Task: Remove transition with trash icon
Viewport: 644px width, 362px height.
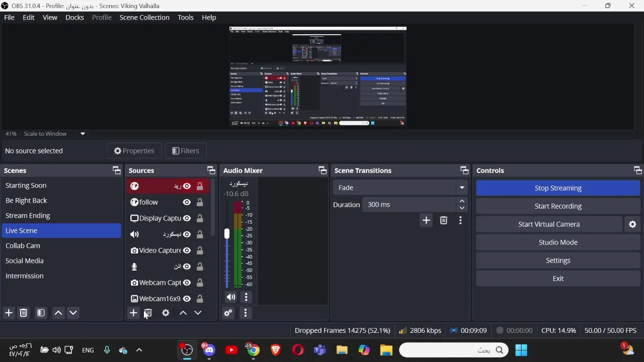Action: [443, 220]
